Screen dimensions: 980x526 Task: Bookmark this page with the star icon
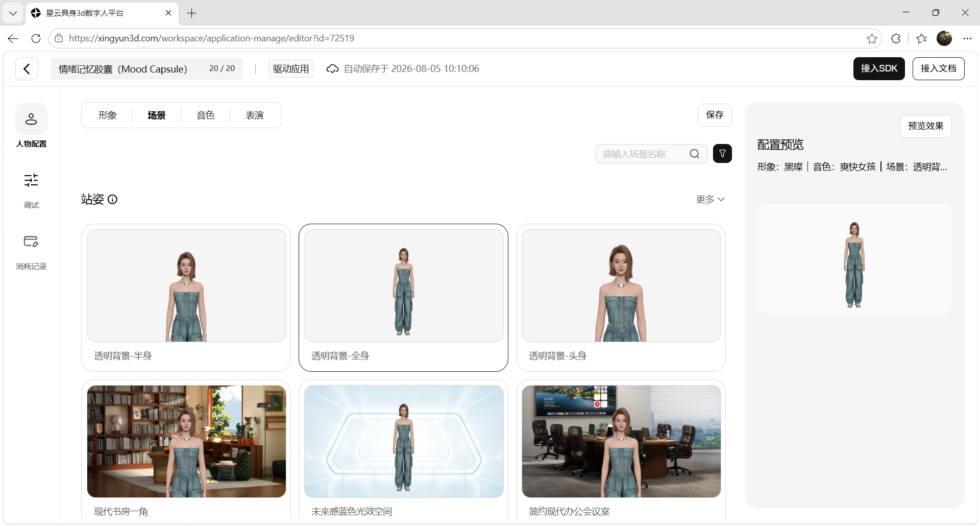[x=872, y=38]
